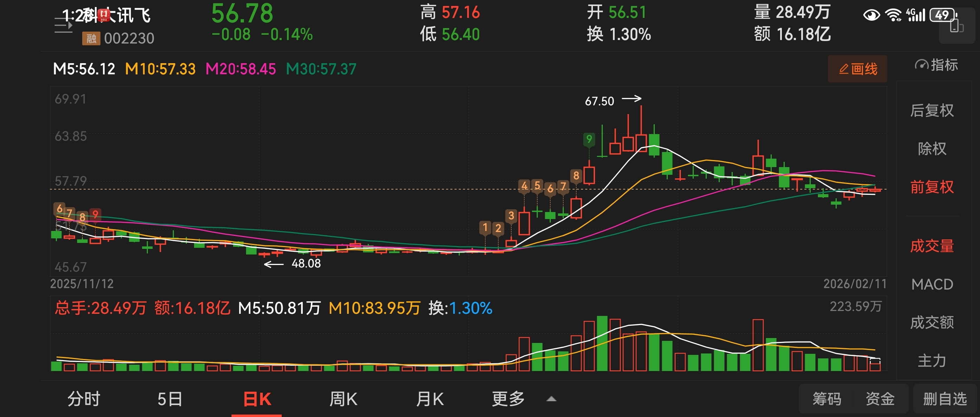Tap the screen rotation phone icon
The image size is (980, 417).
(956, 27)
